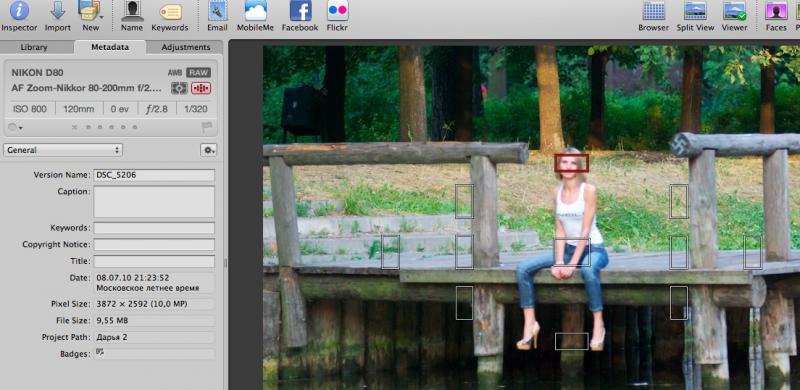
Task: Click the date value 08.07.10 21:23:52
Action: [133, 278]
